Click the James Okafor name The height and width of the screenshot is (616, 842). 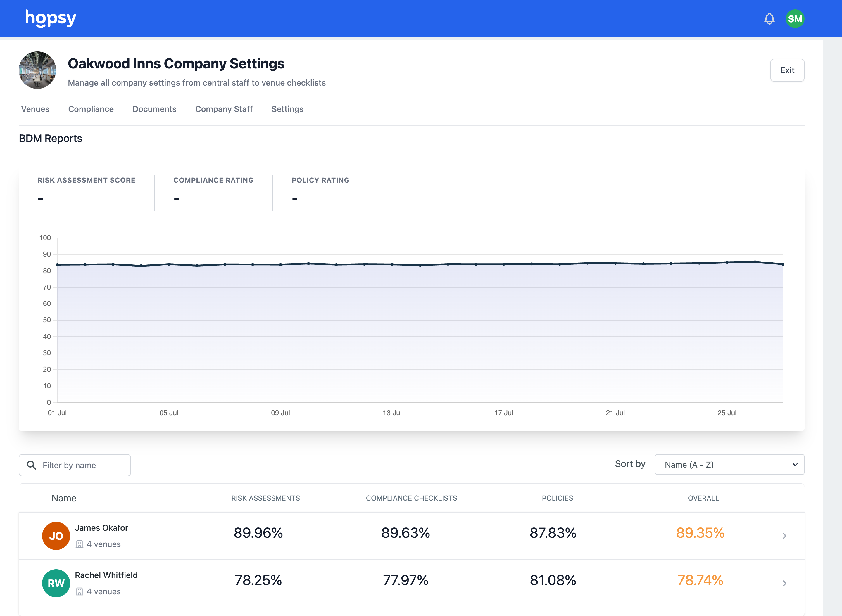101,528
